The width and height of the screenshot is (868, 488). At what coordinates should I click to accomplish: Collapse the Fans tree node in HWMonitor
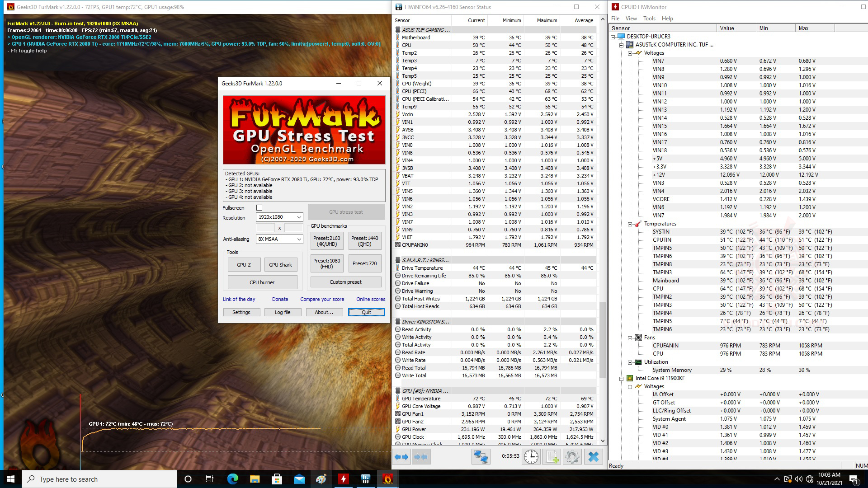pos(630,338)
